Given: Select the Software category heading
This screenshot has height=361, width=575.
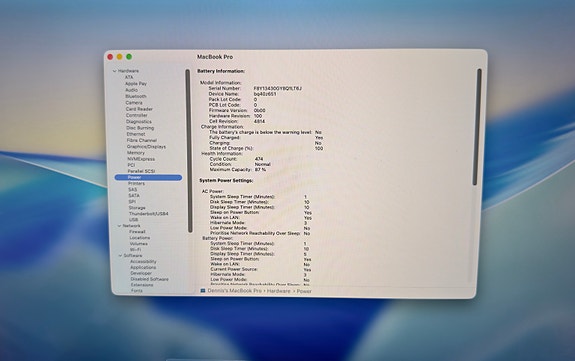Looking at the screenshot, I should click(x=133, y=255).
